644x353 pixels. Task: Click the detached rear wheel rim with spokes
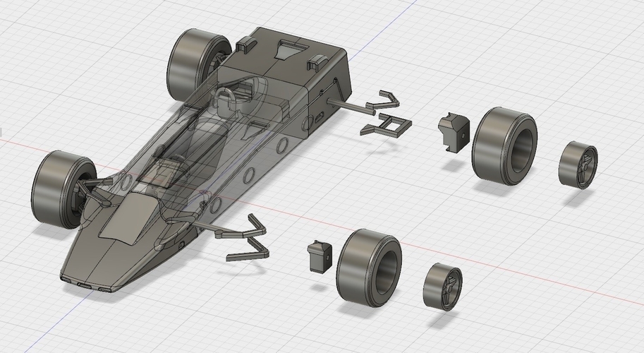click(578, 164)
